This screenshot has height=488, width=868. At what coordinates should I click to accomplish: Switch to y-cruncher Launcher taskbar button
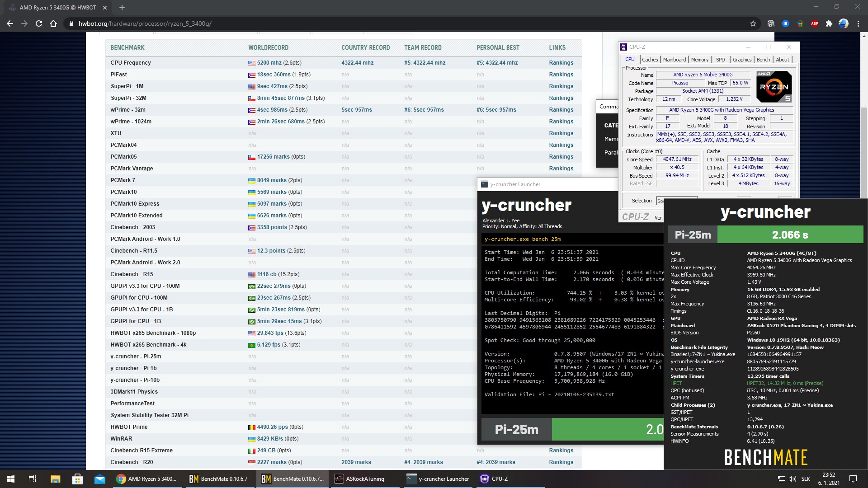[x=438, y=479]
